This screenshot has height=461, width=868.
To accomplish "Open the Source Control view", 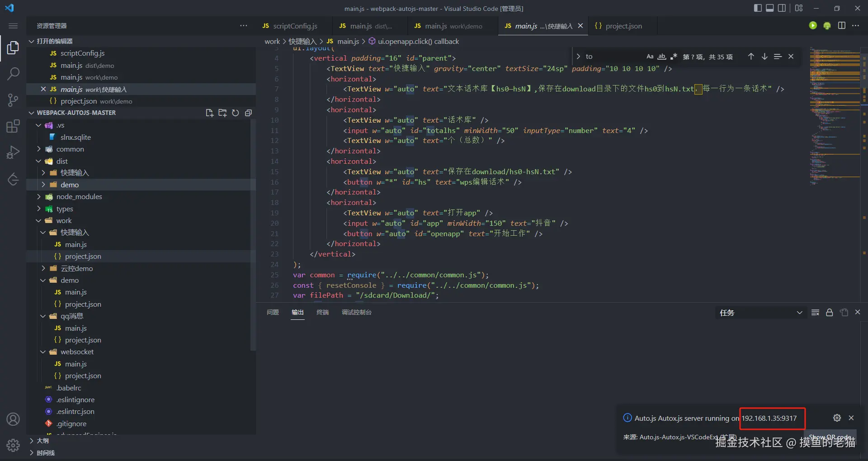I will coord(13,100).
